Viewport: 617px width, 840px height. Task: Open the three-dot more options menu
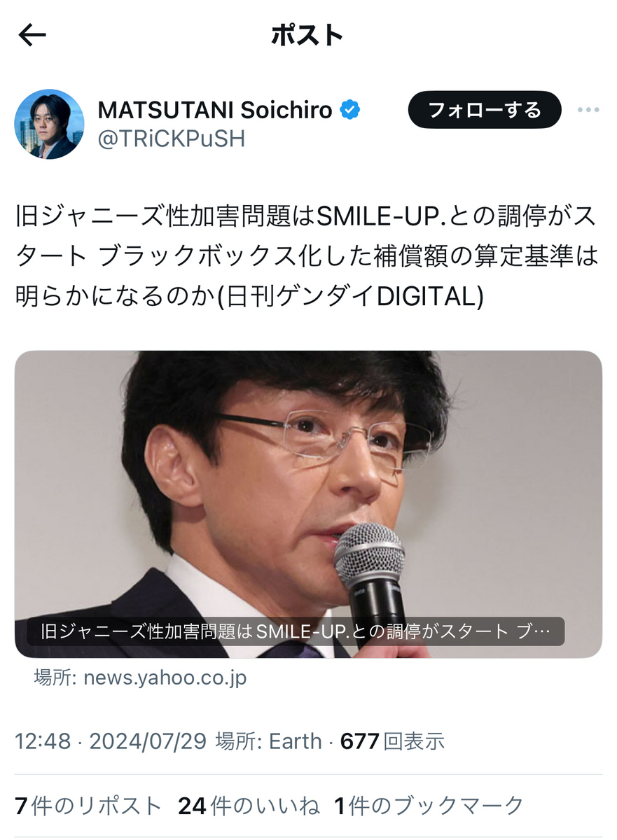coord(588,110)
